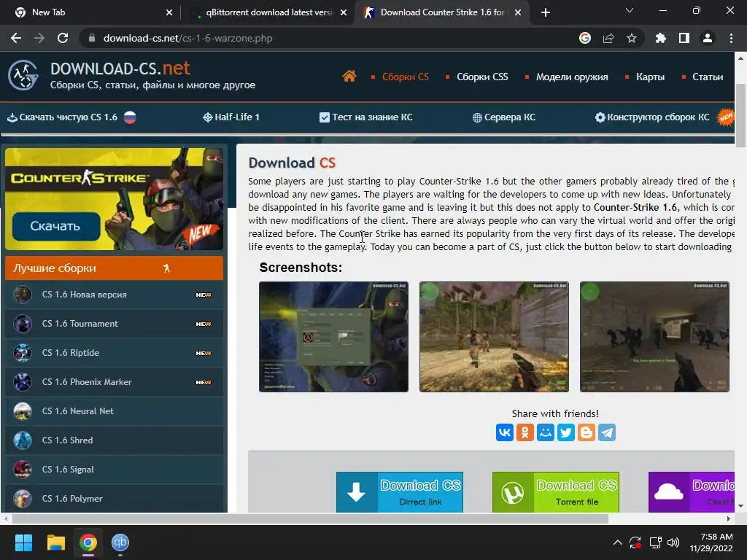The image size is (747, 560).
Task: Click the Лучшие сборки orange header
Action: (x=114, y=268)
